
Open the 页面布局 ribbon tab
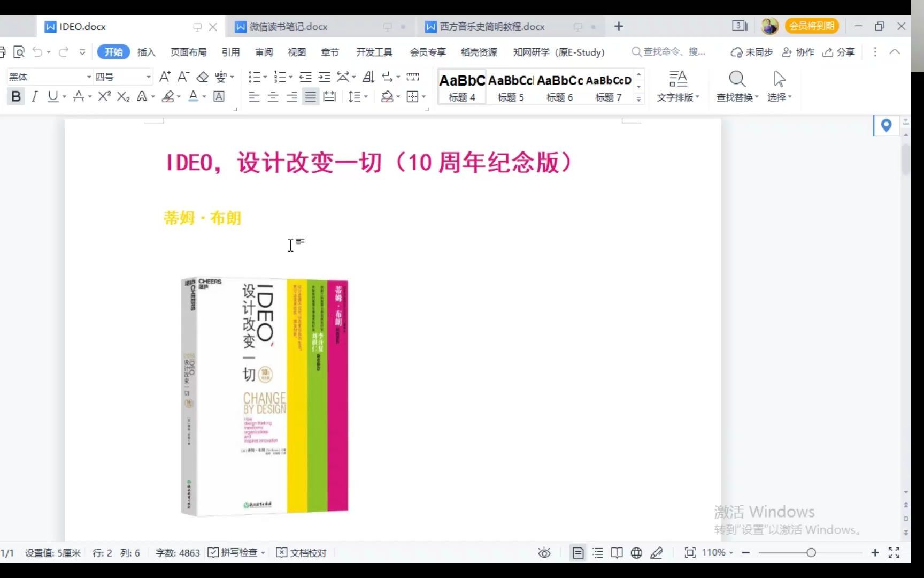(188, 52)
